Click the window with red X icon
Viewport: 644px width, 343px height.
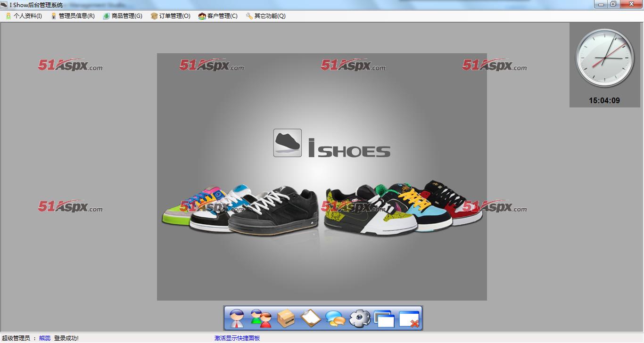[409, 319]
